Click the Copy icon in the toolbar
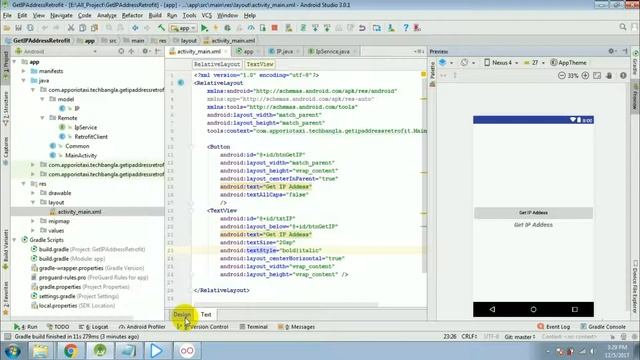 pyautogui.click(x=82, y=28)
